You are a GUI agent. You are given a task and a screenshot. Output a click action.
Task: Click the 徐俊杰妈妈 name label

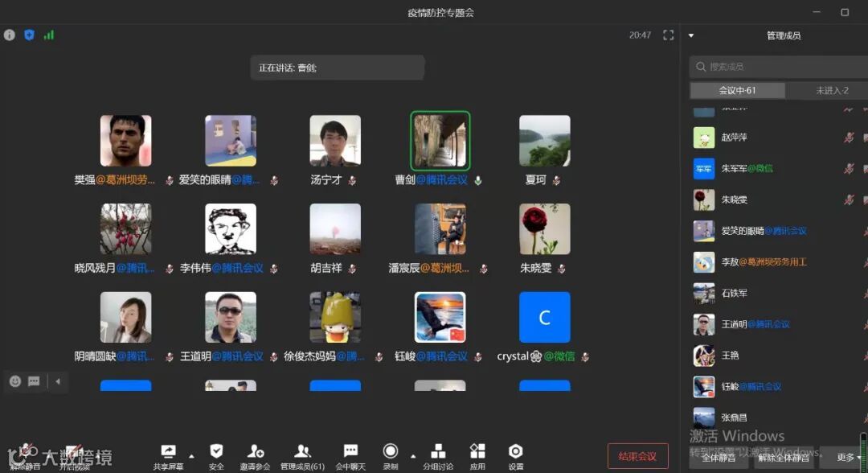coord(324,356)
